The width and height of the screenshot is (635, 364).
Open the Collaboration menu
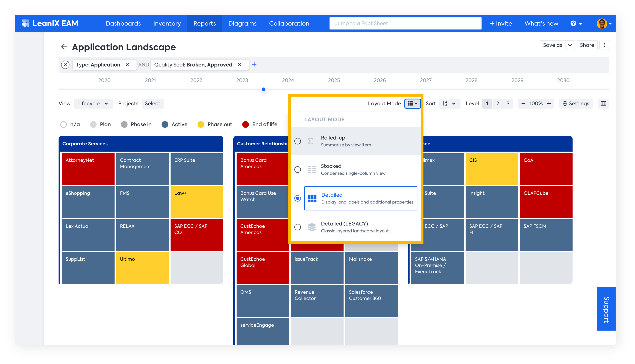(289, 23)
